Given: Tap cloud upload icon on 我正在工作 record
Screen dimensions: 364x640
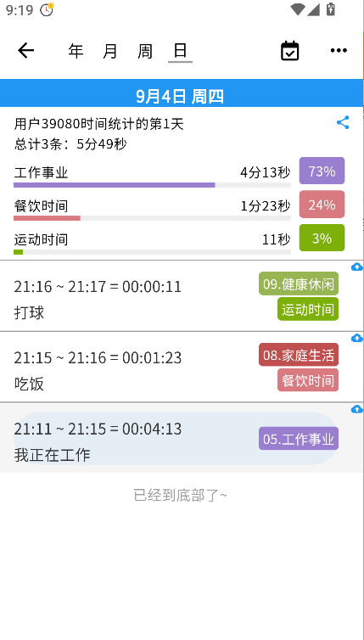Looking at the screenshot, I should click(356, 409).
